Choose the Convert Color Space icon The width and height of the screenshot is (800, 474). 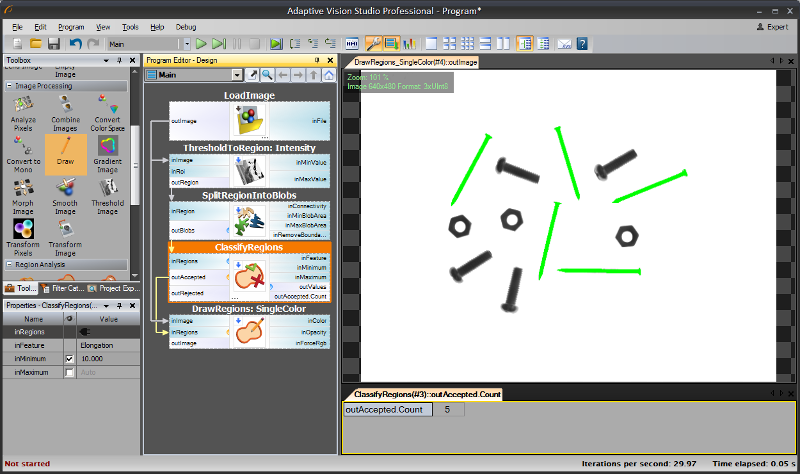coord(108,112)
